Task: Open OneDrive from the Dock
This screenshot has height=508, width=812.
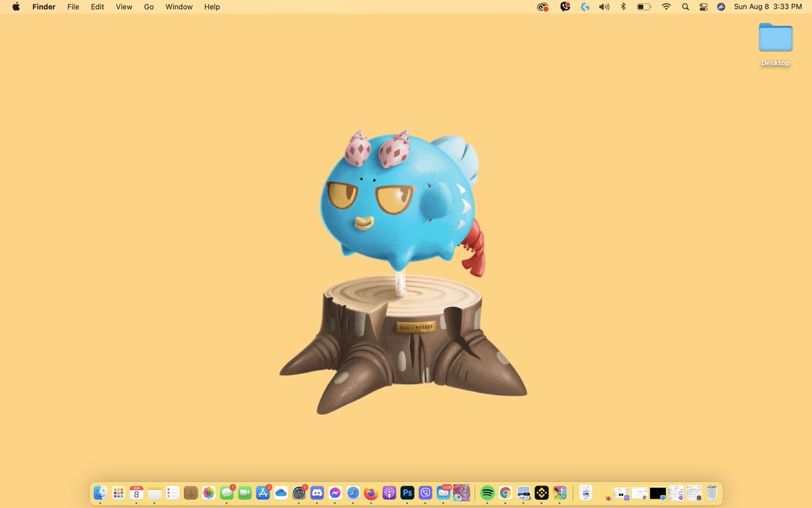Action: point(281,492)
